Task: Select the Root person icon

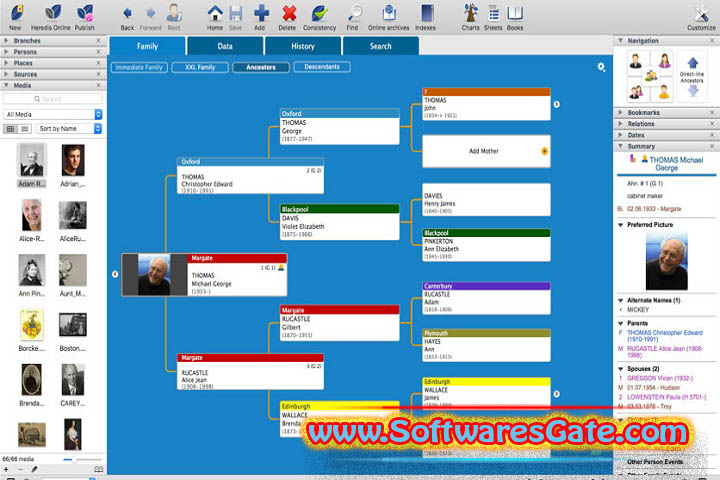Action: point(174,13)
